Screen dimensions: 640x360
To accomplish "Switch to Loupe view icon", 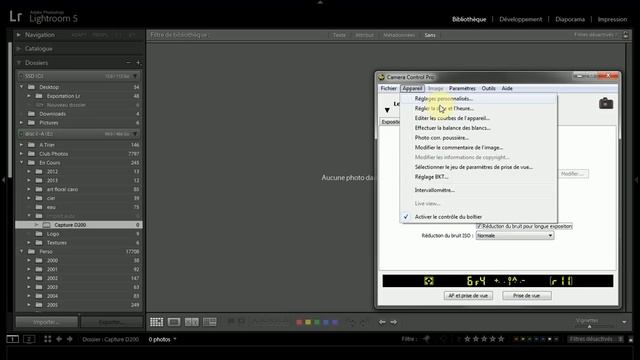I will click(174, 322).
